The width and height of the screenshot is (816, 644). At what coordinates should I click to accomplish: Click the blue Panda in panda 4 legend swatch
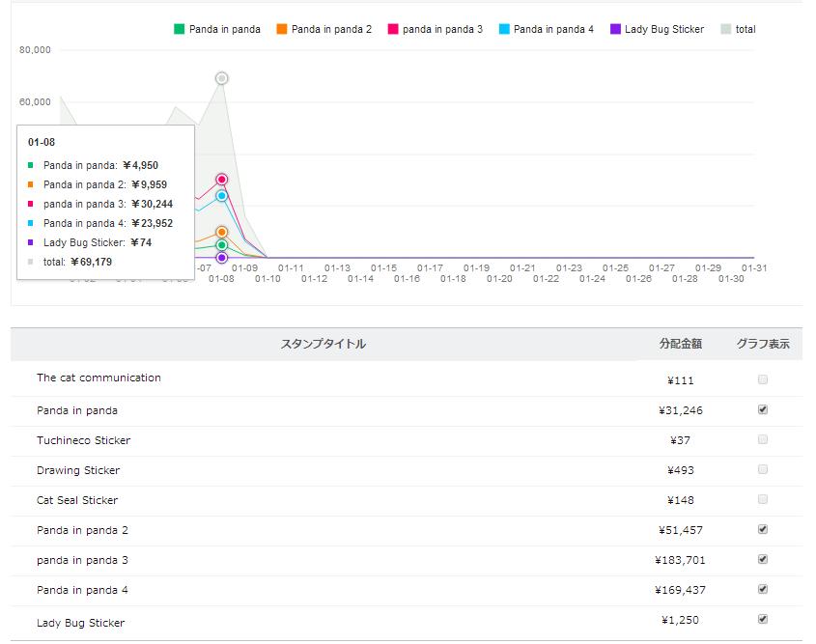coord(504,29)
